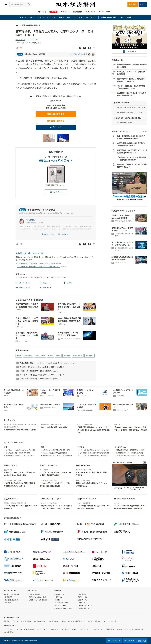Expand the トップ navigation dropdown

pos(23,17)
